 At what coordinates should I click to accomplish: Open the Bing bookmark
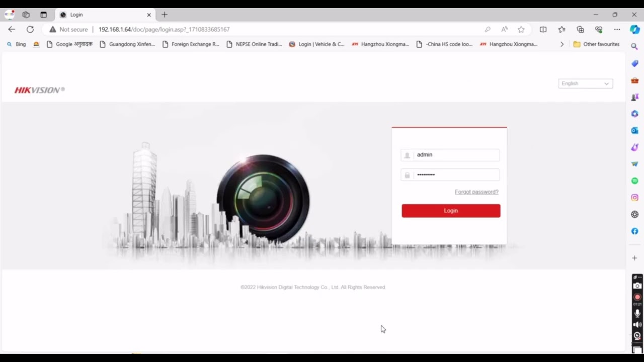[x=16, y=44]
